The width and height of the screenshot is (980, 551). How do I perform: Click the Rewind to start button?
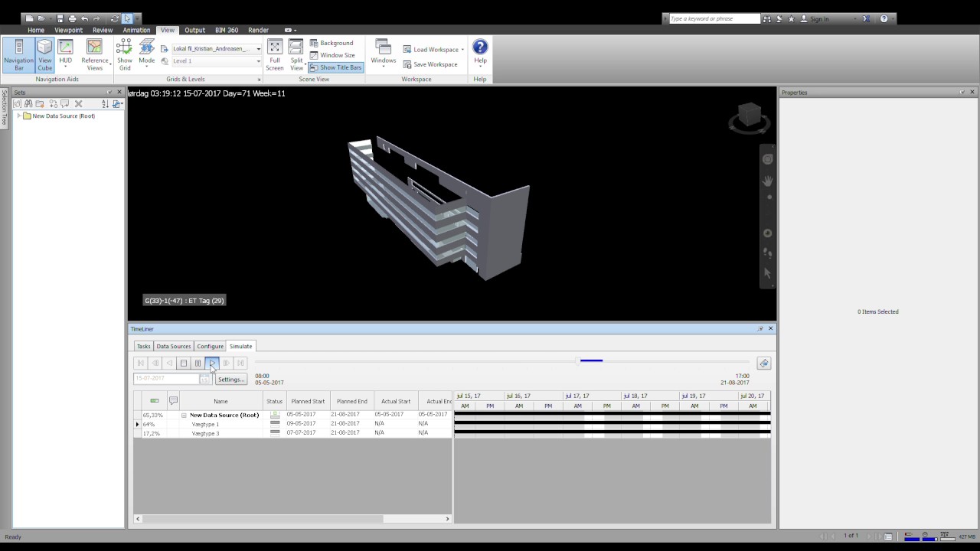pos(141,363)
